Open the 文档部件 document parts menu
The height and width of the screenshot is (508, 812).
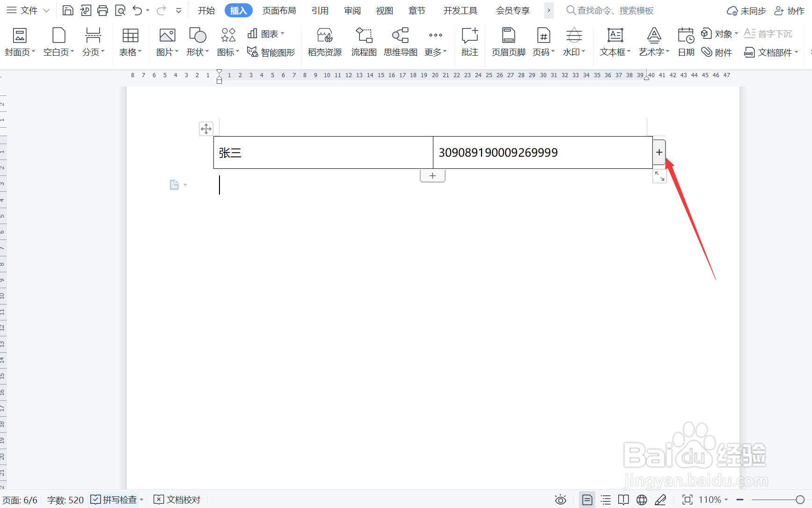pos(771,52)
